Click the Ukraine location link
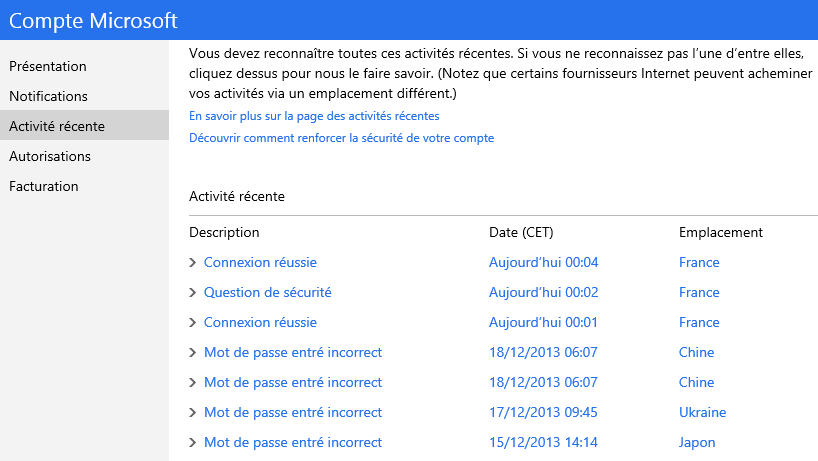818x461 pixels. point(702,413)
